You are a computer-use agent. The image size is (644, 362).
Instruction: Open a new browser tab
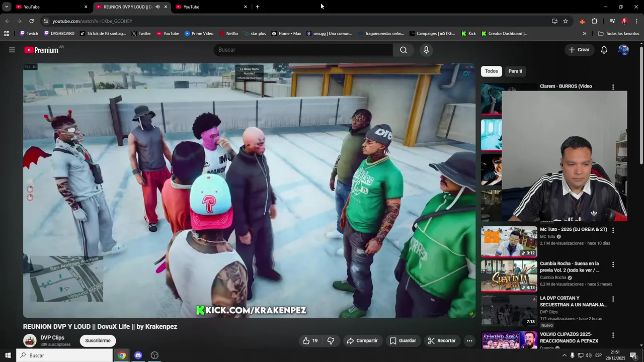(x=258, y=7)
